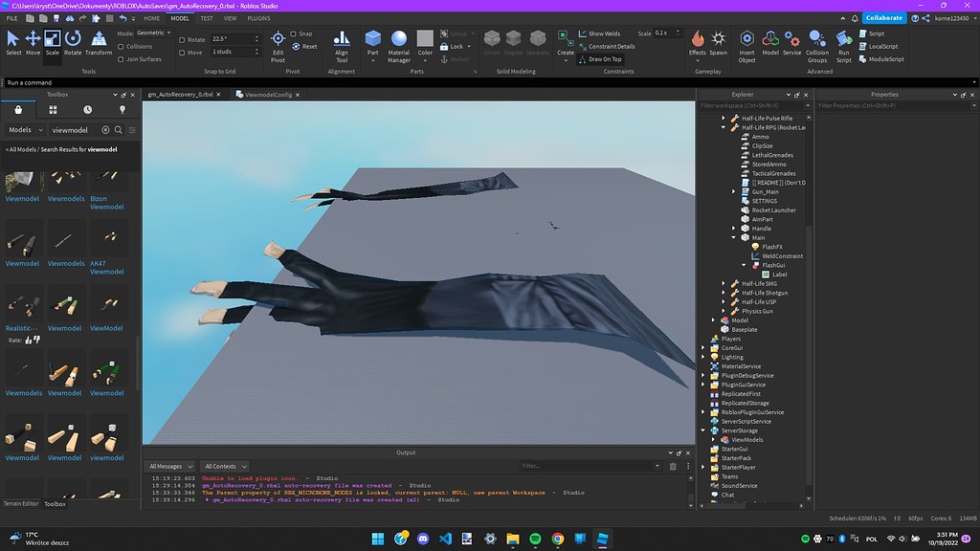Open the ViewmodelConfig tab
This screenshot has height=551, width=980.
tap(265, 96)
